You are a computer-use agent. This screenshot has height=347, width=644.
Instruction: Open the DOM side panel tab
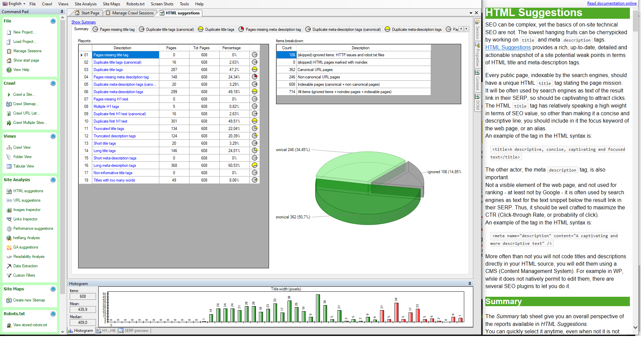pyautogui.click(x=477, y=103)
